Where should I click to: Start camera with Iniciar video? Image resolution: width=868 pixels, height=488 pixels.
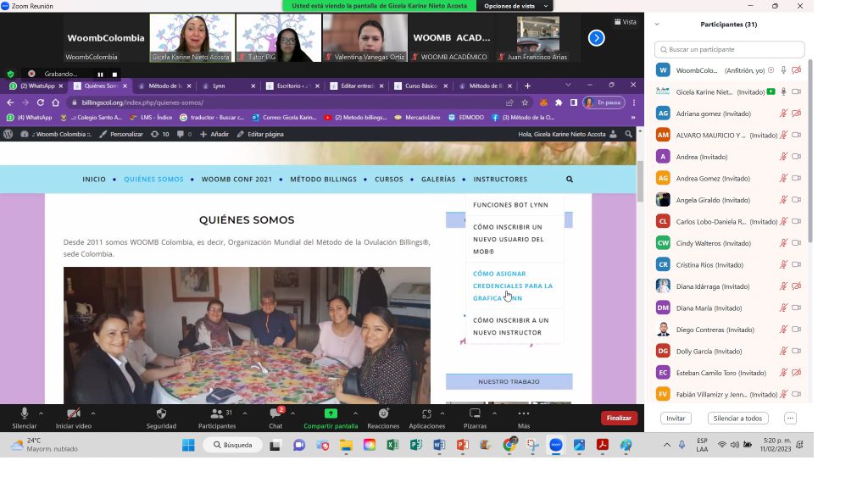(x=73, y=418)
